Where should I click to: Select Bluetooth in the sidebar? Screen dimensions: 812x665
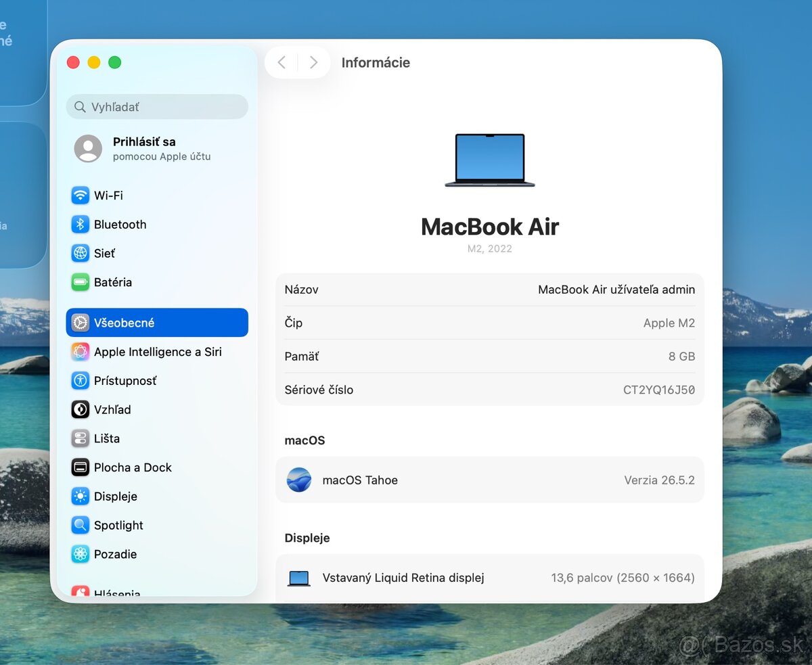click(x=157, y=225)
